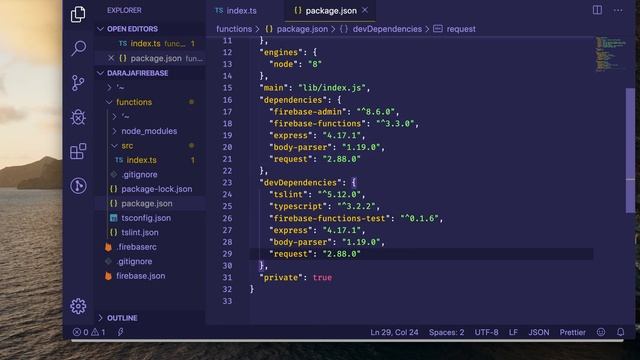The width and height of the screenshot is (640, 360).
Task: Collapse the DARAJAFIREBASE folder section
Action: pyautogui.click(x=100, y=73)
